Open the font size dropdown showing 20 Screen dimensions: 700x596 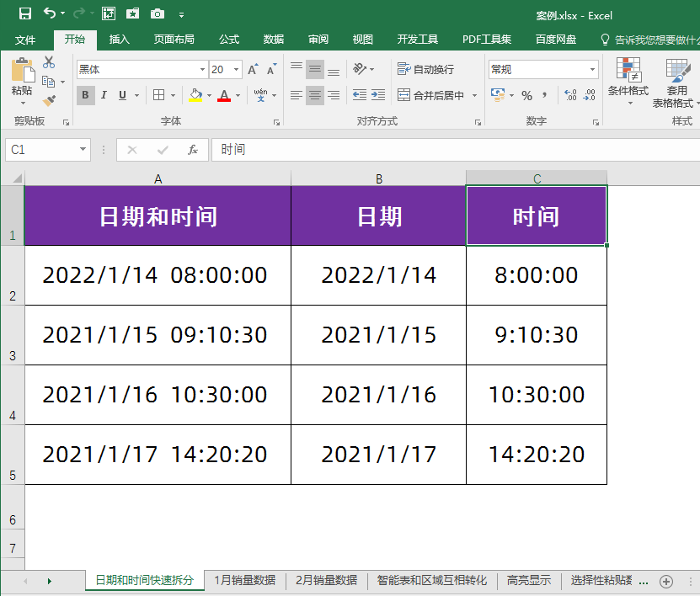pos(236,70)
